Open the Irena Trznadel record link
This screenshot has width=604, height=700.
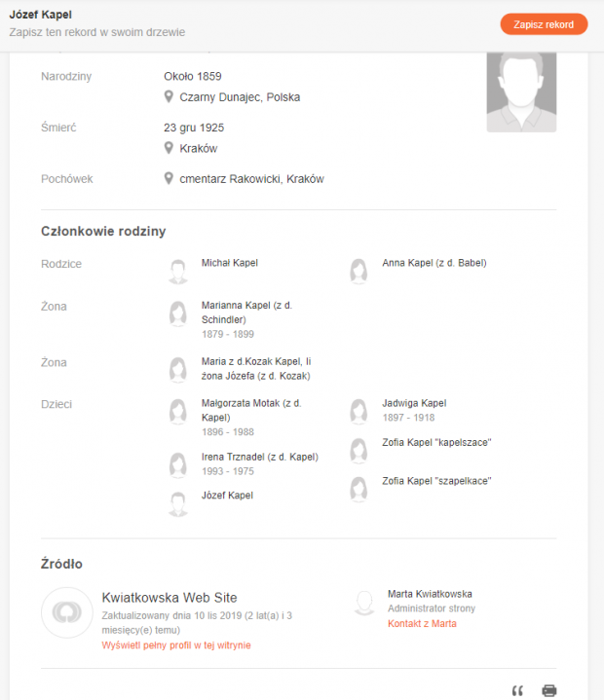(x=249, y=457)
